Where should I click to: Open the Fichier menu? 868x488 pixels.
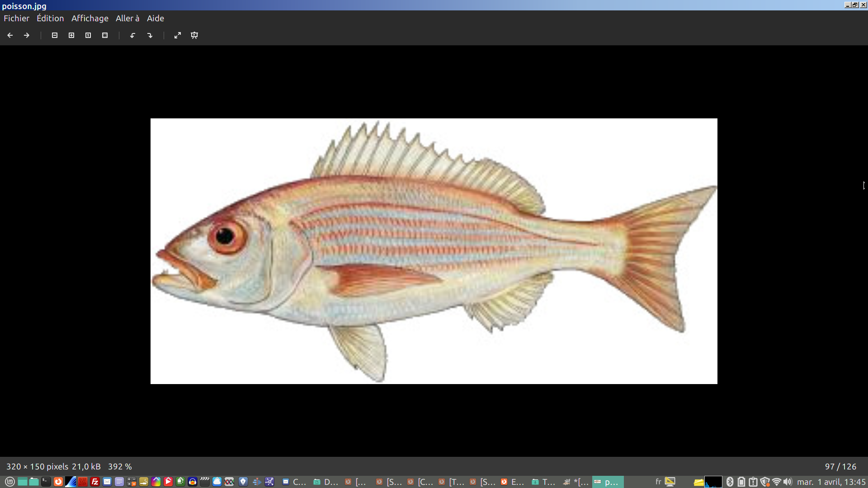16,19
